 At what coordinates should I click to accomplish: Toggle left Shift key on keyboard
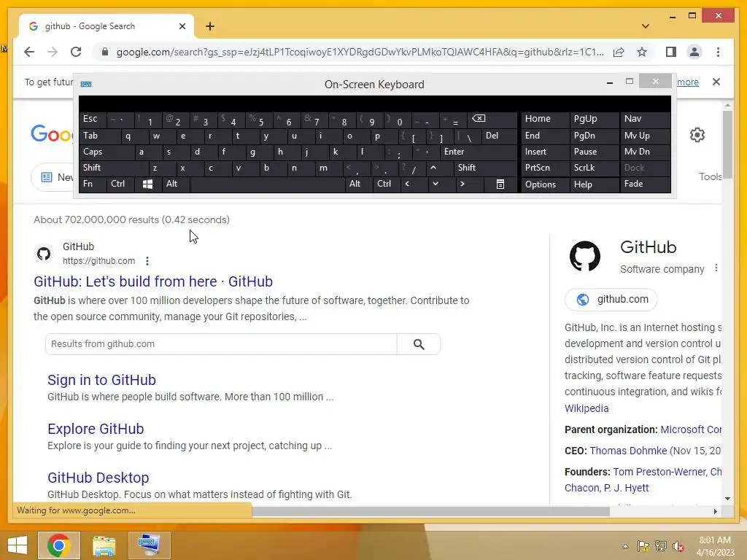click(x=114, y=168)
